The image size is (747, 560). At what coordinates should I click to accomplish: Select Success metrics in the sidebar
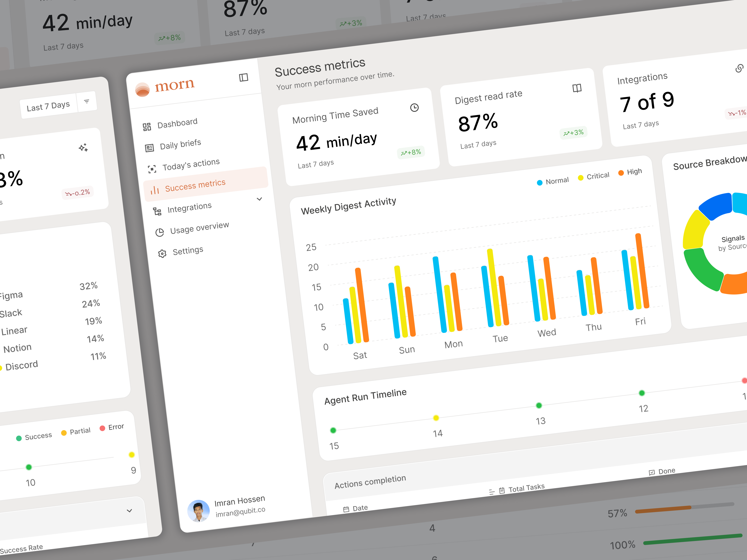[206, 184]
